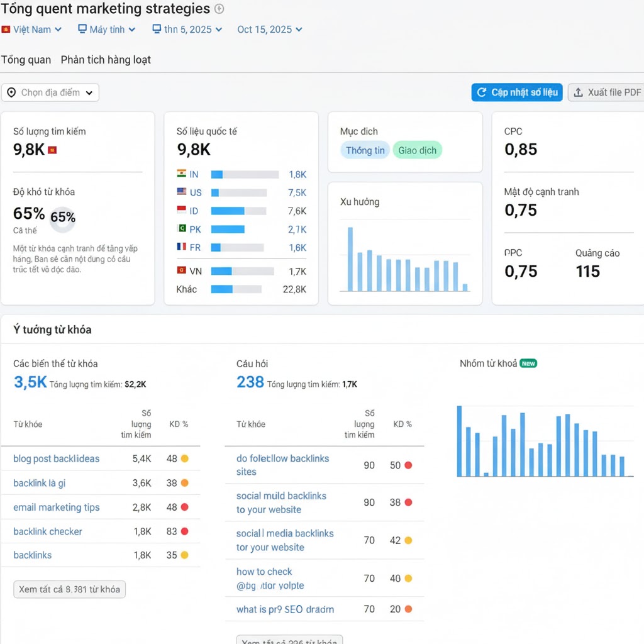Viewport: 644px width, 644px height.
Task: Toggle the Thông tin intent badge
Action: tap(365, 150)
